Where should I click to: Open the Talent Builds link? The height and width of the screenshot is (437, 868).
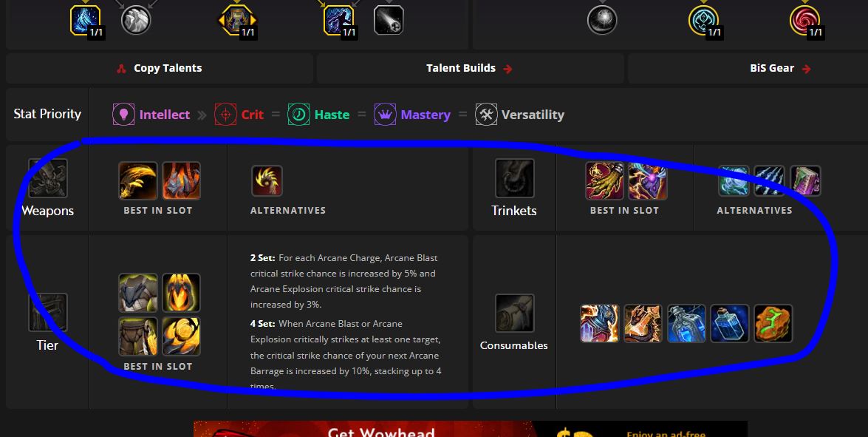coord(469,68)
